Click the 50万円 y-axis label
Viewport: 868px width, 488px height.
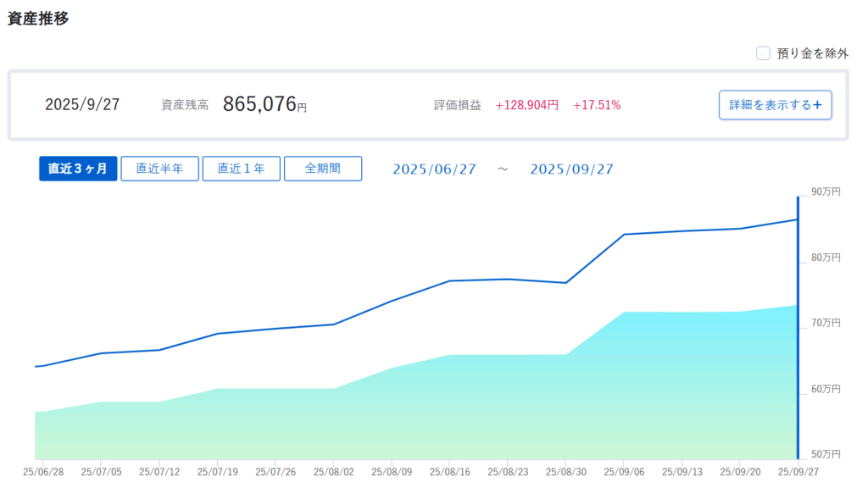[826, 455]
